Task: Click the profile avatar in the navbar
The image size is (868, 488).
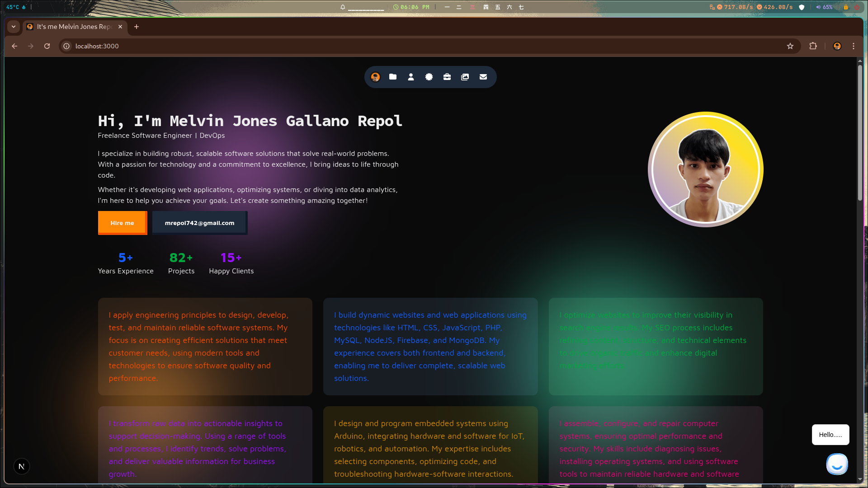Action: coord(375,77)
